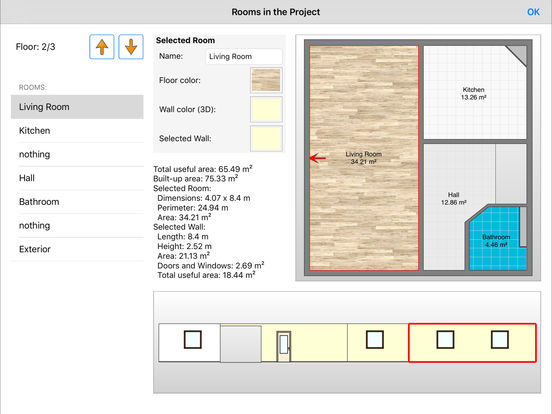This screenshot has width=552, height=414.
Task: Select Exterior in the rooms list
Action: coord(77,249)
